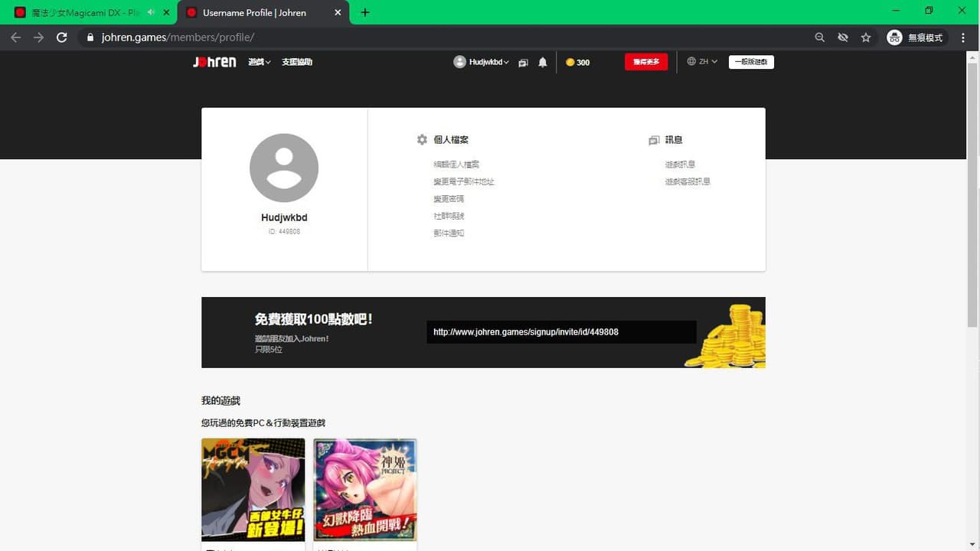Open the 社群帳號 link
980x551 pixels.
coord(449,216)
